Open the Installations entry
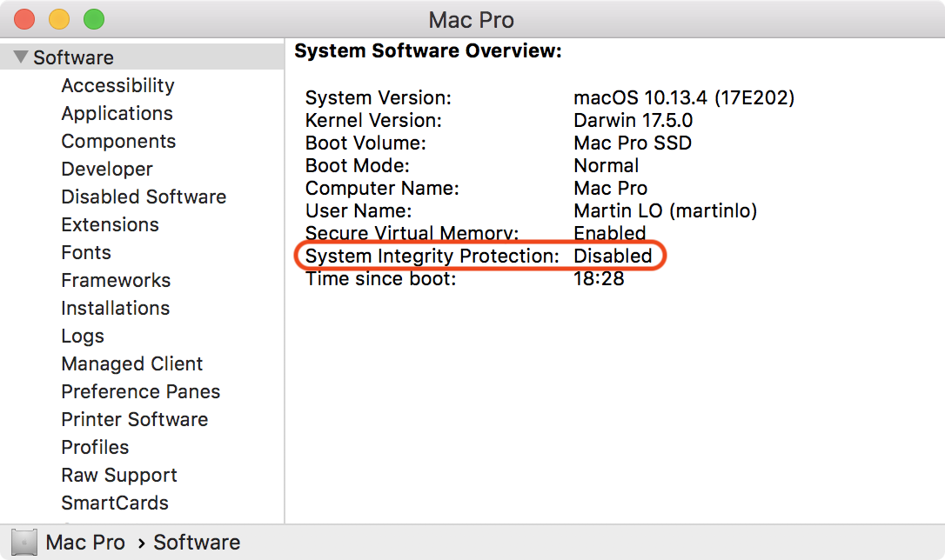The image size is (945, 560). (x=115, y=308)
